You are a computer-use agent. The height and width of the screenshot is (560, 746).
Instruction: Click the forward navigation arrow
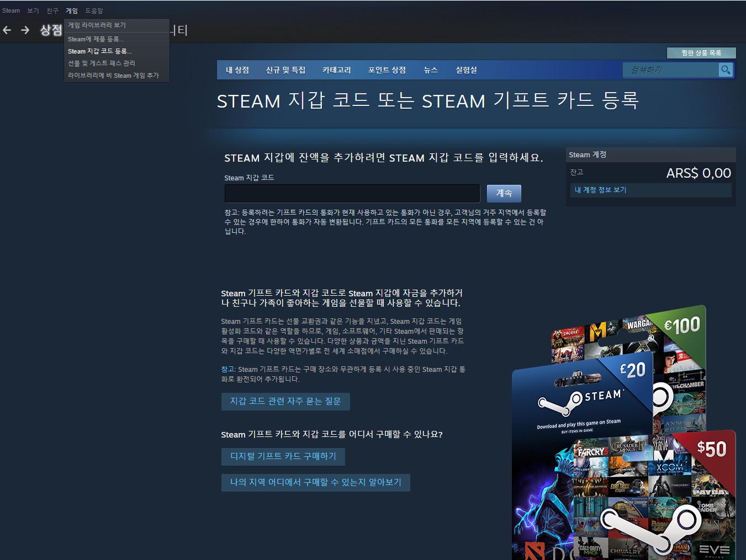[25, 30]
